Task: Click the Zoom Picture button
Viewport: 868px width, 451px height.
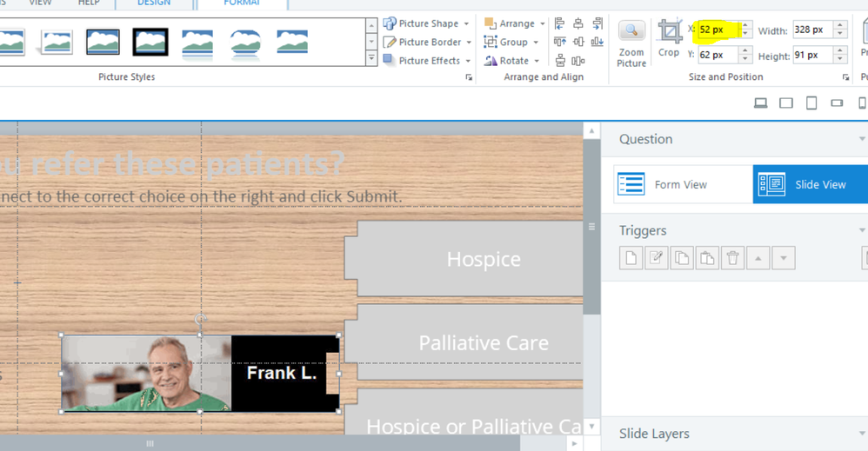Action: coord(631,43)
